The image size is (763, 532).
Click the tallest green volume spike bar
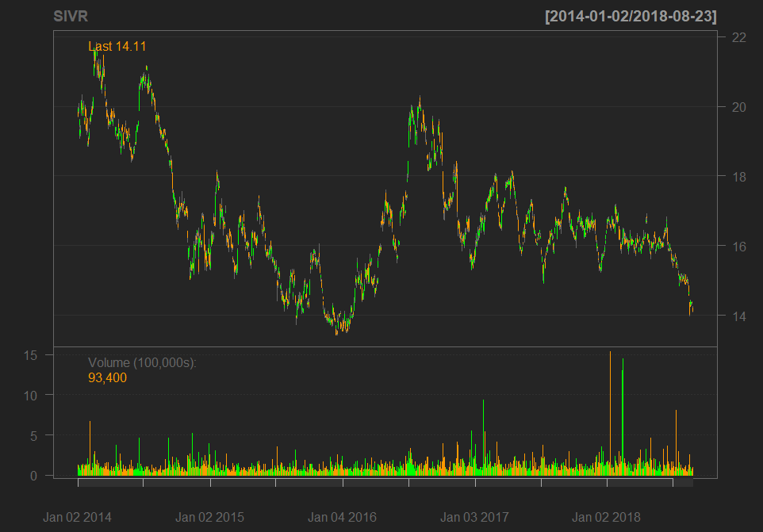(x=623, y=420)
